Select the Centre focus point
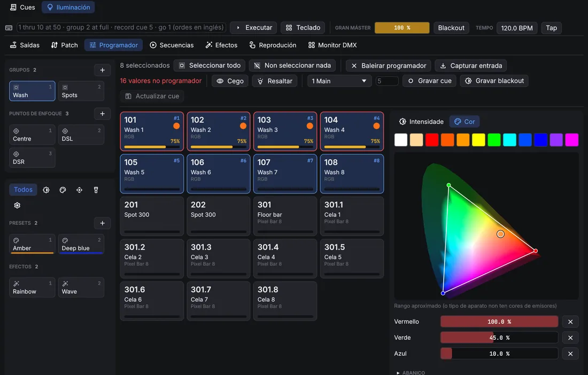The image size is (588, 375). 32,135
